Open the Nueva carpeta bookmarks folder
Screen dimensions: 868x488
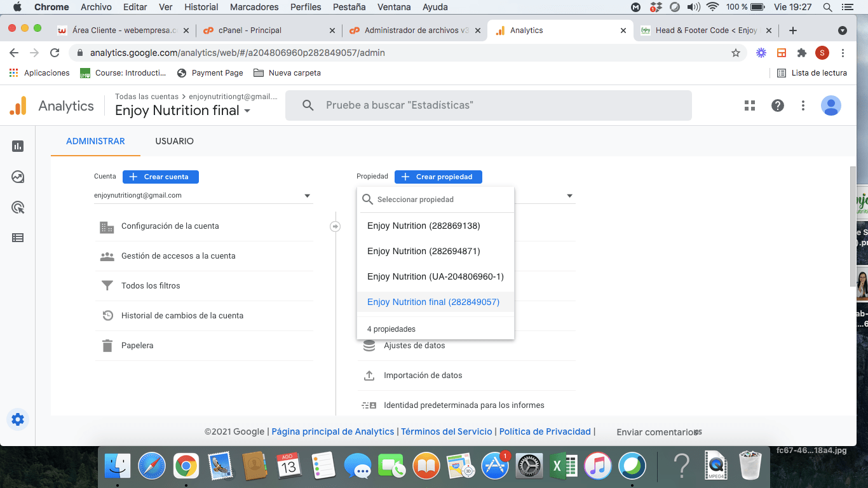coord(287,73)
